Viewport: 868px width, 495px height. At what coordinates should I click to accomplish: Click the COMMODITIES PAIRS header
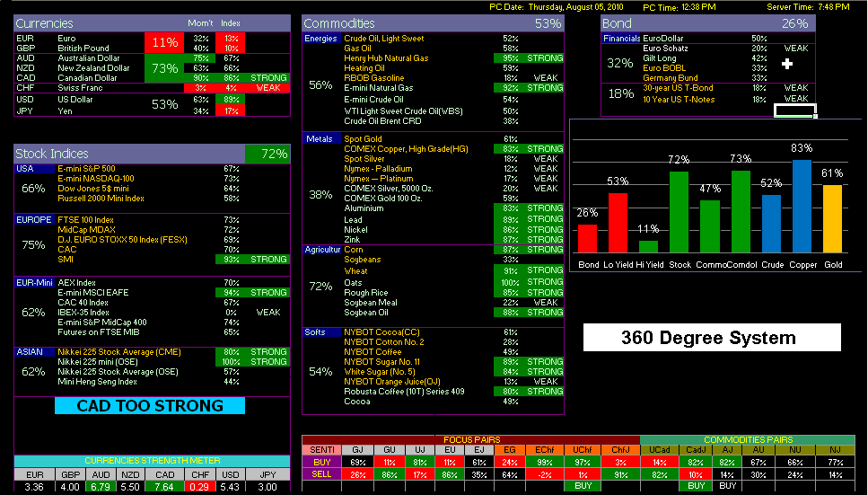pos(748,439)
